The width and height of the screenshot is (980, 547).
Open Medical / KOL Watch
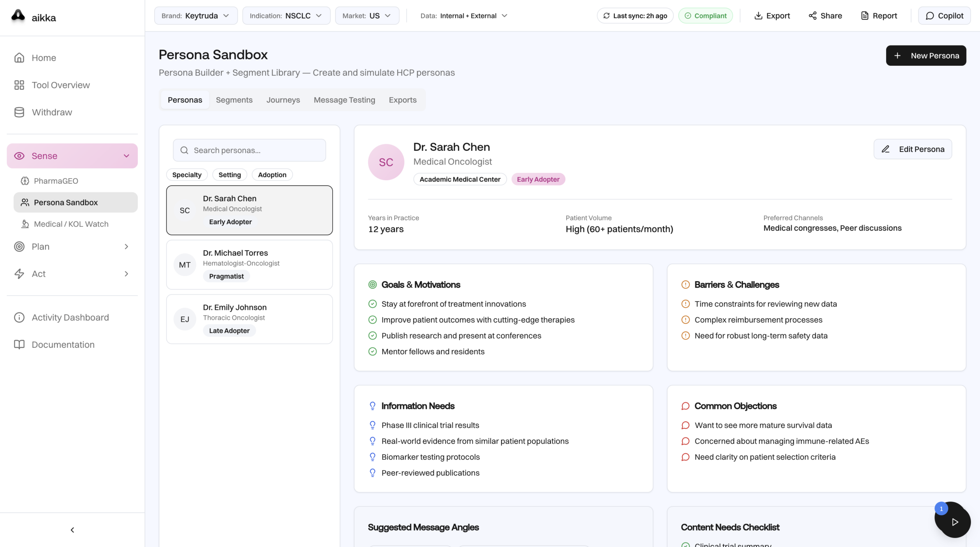click(71, 224)
